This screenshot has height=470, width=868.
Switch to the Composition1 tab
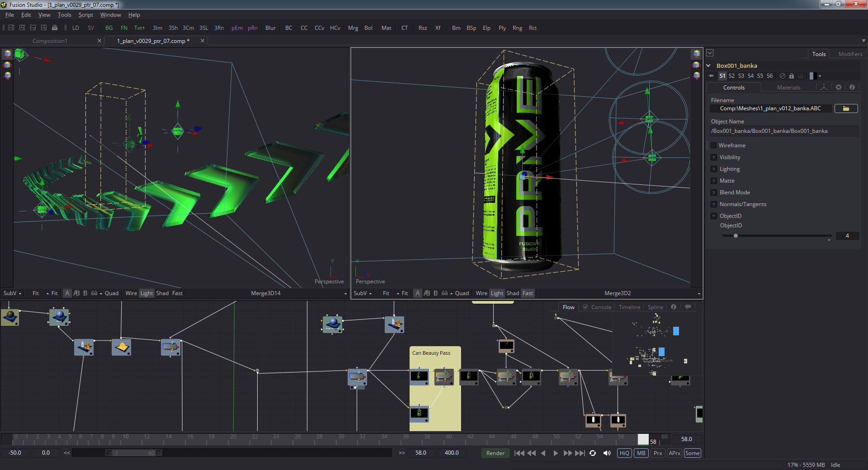pos(50,41)
